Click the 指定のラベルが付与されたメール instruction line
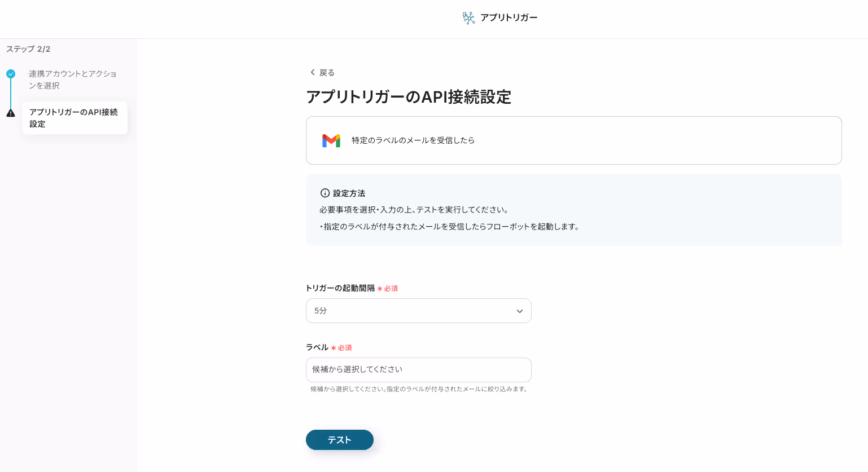 point(450,227)
